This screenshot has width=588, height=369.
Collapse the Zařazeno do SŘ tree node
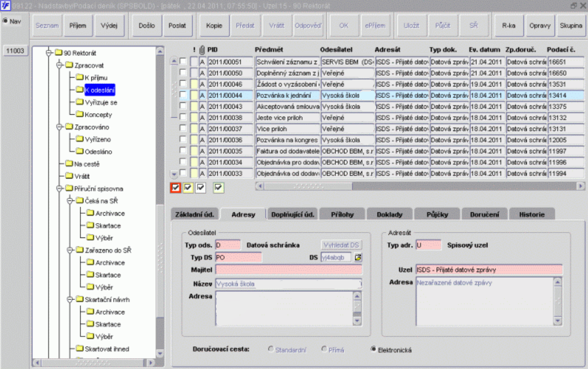69,250
